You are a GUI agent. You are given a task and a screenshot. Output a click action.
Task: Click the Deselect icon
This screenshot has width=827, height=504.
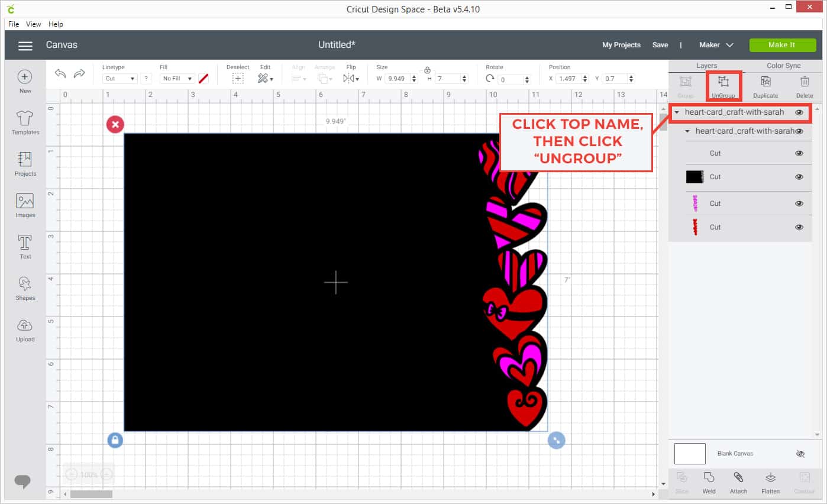238,78
